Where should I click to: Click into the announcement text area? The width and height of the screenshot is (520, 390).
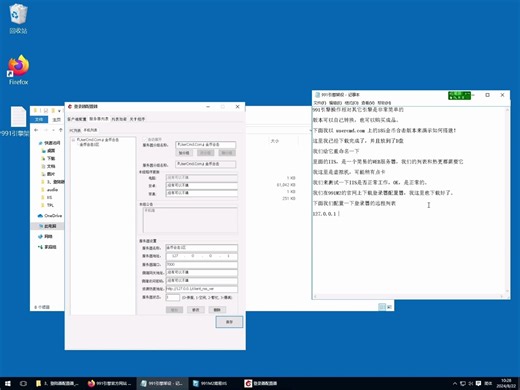(190, 220)
